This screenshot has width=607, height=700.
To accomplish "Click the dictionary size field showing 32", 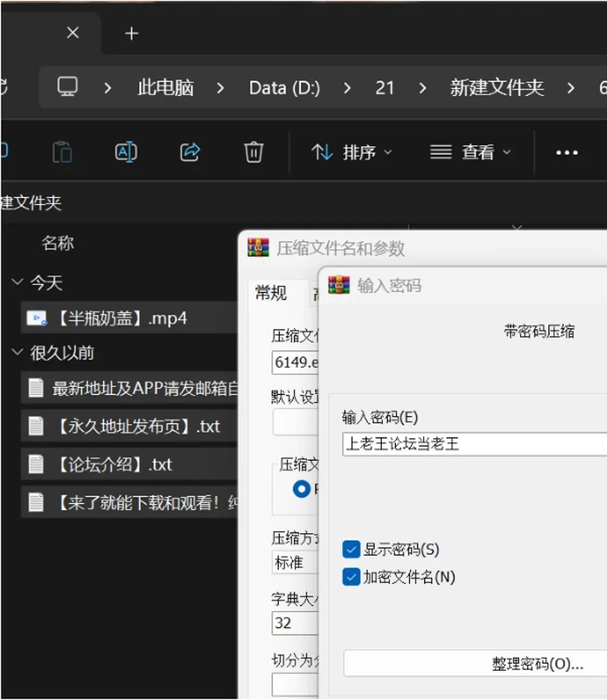I will [295, 623].
